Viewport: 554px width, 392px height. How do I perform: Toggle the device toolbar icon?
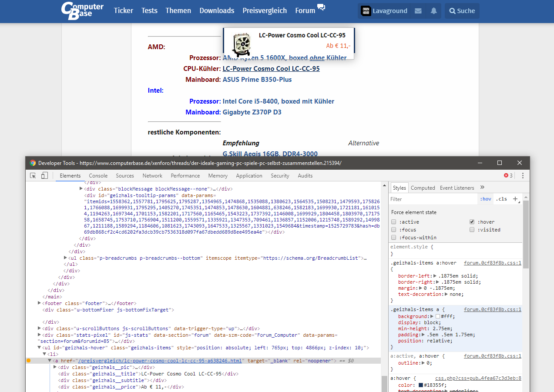click(44, 176)
